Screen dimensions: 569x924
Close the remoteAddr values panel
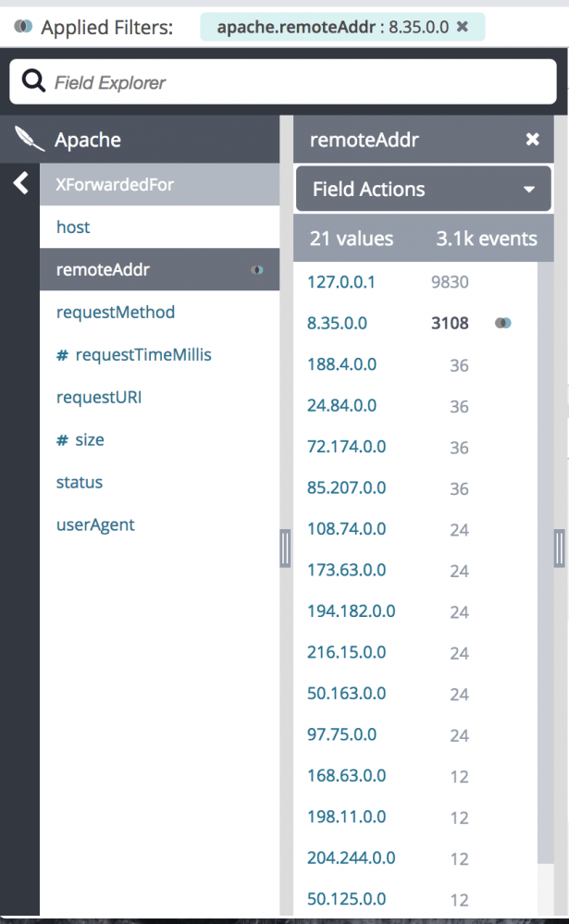(532, 140)
